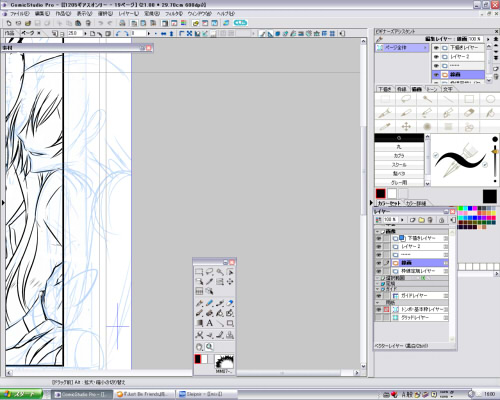Hide 下描きレイヤー in the Layers panel

[x=379, y=238]
